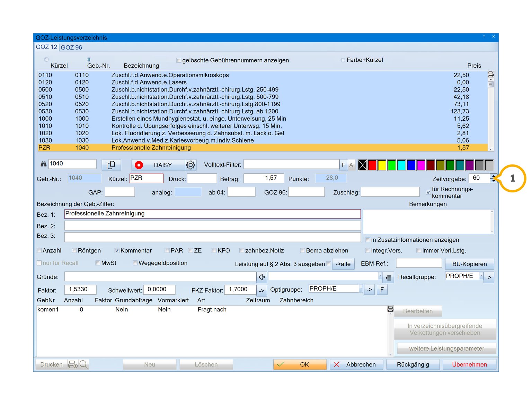Click the F button next to Volltext-Filter
532x405 pixels.
344,165
